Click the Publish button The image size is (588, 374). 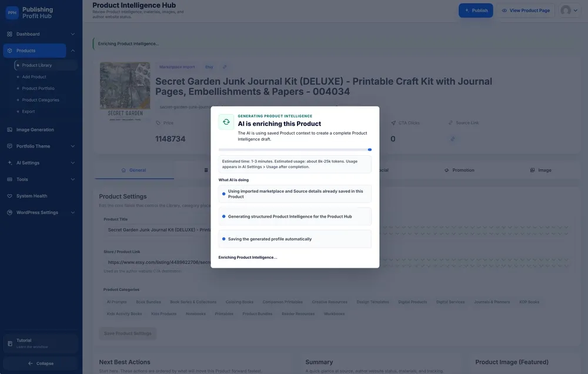[x=476, y=11]
